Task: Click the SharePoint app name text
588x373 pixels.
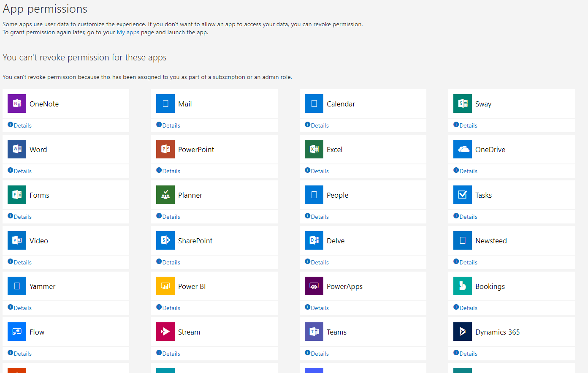Action: [195, 241]
